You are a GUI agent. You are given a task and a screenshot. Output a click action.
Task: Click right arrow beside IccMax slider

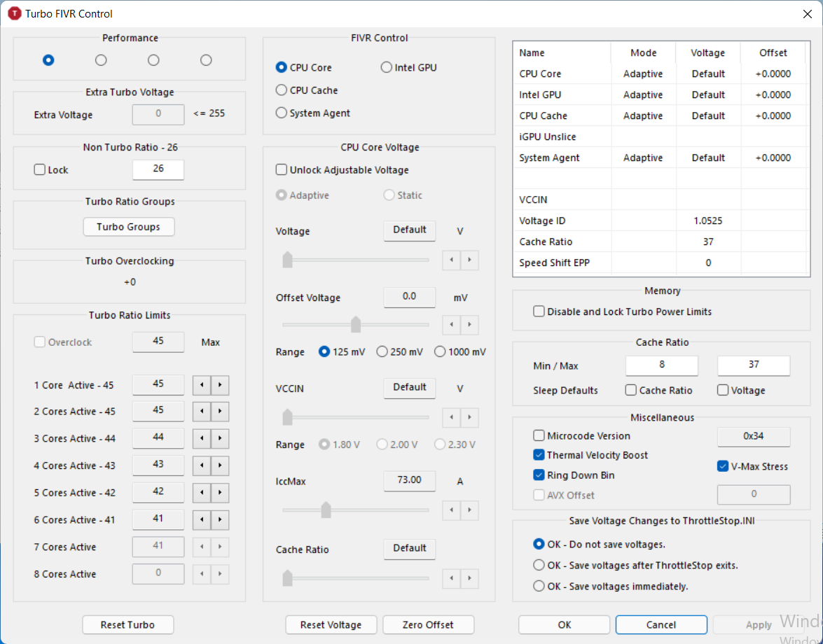coord(469,510)
